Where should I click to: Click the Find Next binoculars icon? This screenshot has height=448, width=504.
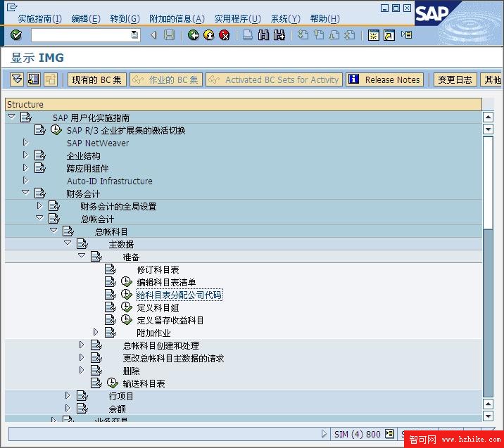coord(279,34)
